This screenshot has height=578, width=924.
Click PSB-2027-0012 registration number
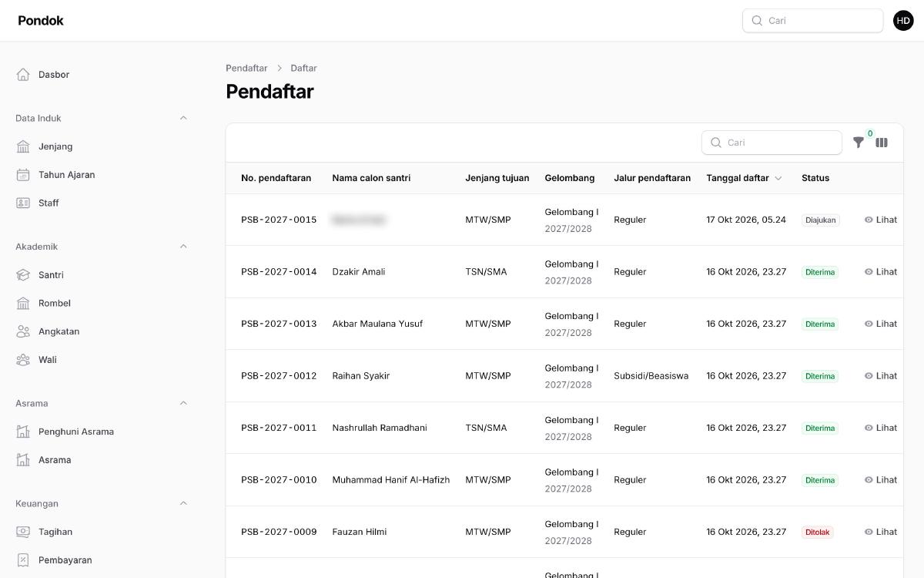pos(279,376)
